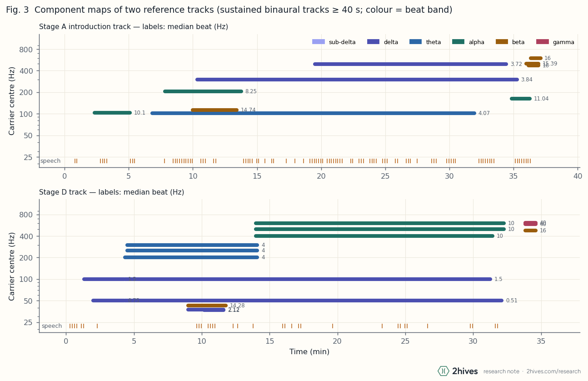Viewport: 588px width, 381px height.
Task: Select the alpha legend colour swatch
Action: tap(458, 42)
